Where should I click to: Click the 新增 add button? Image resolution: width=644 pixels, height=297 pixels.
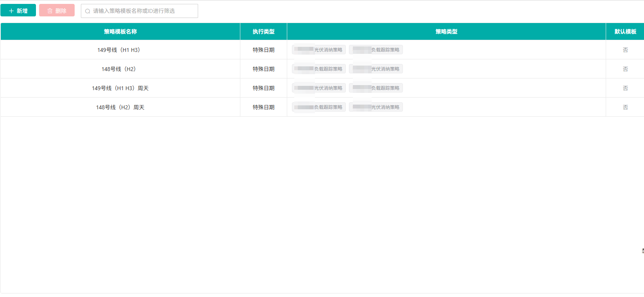point(18,11)
